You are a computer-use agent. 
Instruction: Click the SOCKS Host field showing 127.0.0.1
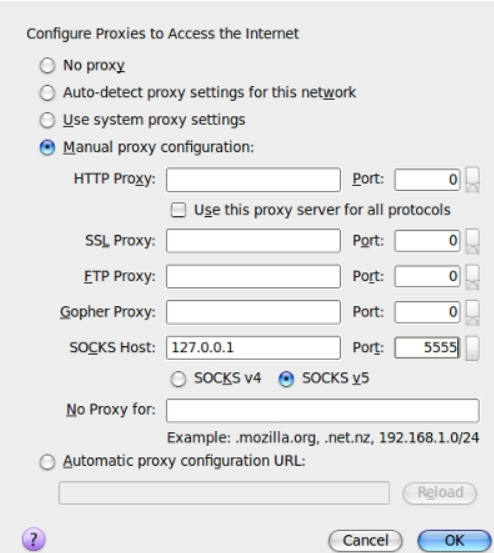click(x=253, y=348)
